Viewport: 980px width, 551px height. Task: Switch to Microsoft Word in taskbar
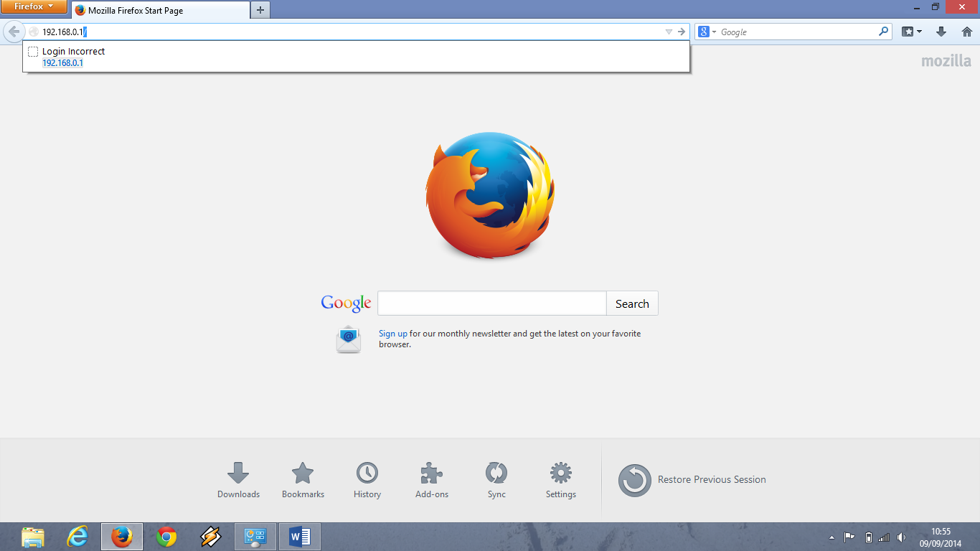tap(300, 537)
